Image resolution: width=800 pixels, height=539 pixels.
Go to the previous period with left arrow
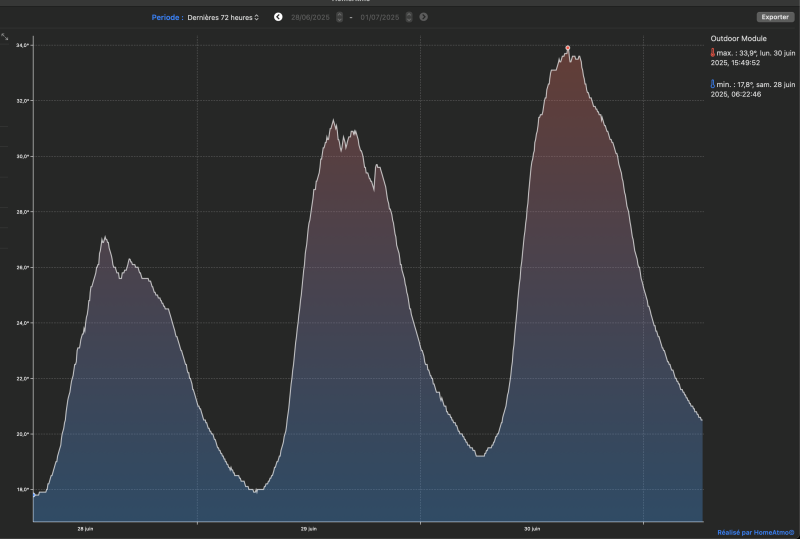[278, 17]
